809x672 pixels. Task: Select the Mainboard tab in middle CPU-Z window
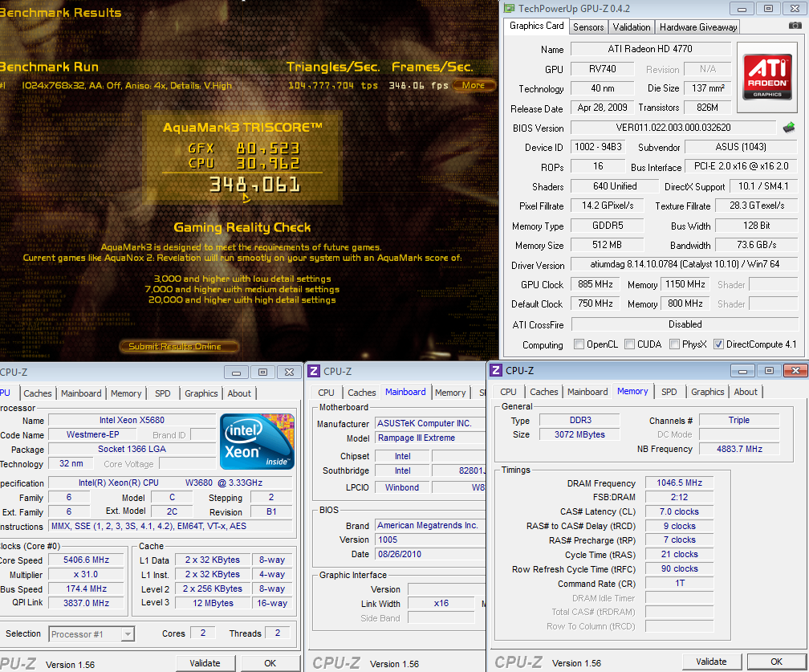(x=405, y=392)
